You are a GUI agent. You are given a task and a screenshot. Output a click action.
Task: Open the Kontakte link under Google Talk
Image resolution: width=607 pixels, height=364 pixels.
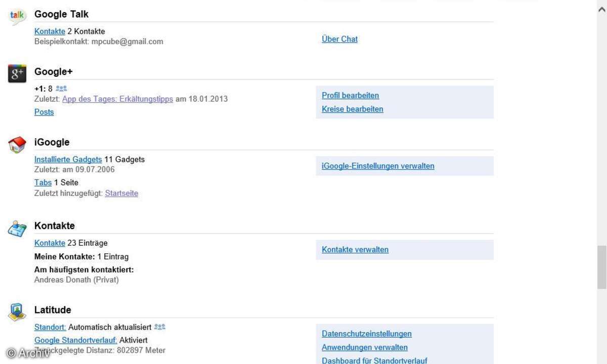50,31
